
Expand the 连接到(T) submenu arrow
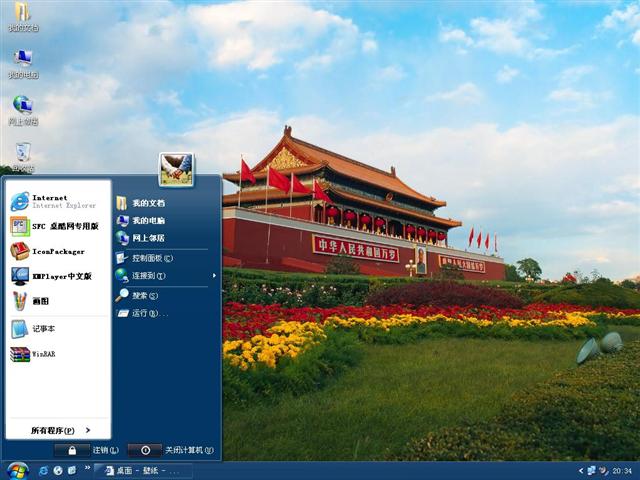214,276
